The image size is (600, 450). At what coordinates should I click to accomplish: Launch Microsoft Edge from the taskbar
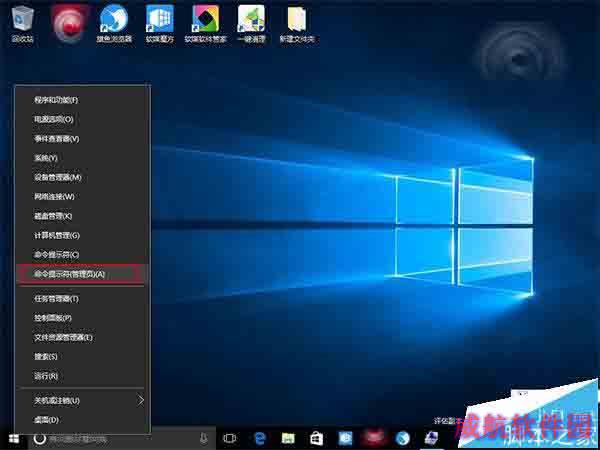[x=260, y=439]
